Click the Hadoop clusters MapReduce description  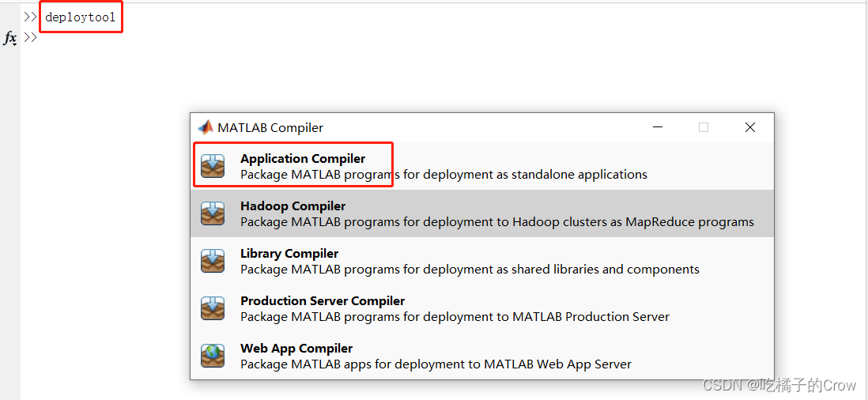497,222
